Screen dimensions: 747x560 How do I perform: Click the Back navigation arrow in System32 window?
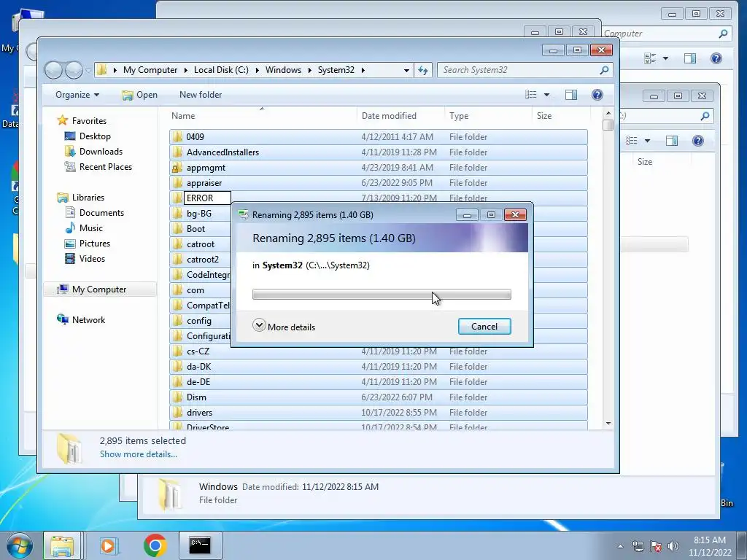53,71
